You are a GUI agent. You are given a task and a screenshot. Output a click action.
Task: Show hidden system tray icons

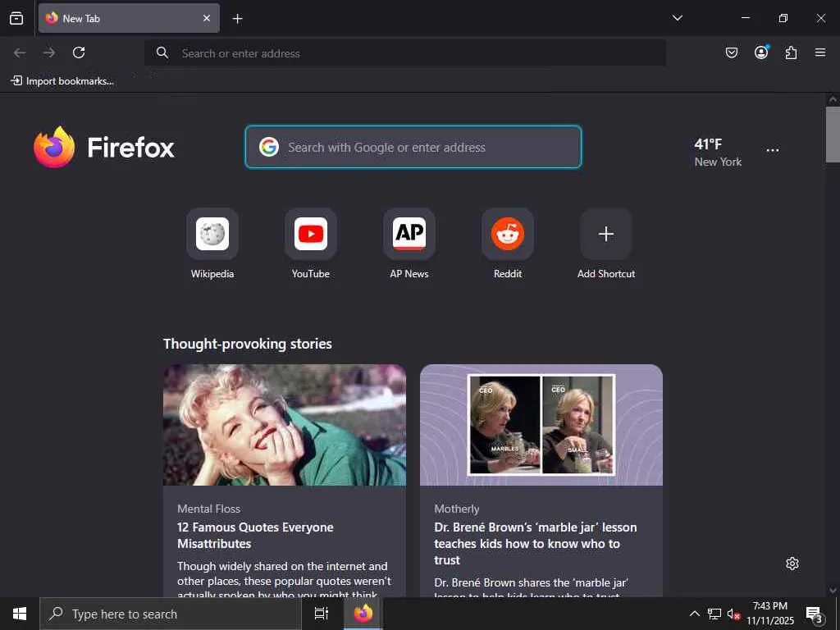(694, 614)
